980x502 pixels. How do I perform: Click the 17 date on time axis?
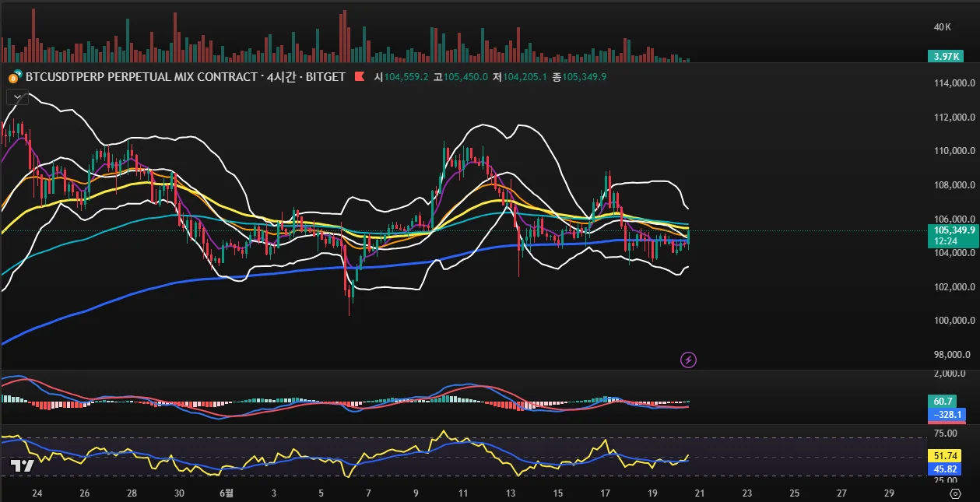click(x=605, y=493)
